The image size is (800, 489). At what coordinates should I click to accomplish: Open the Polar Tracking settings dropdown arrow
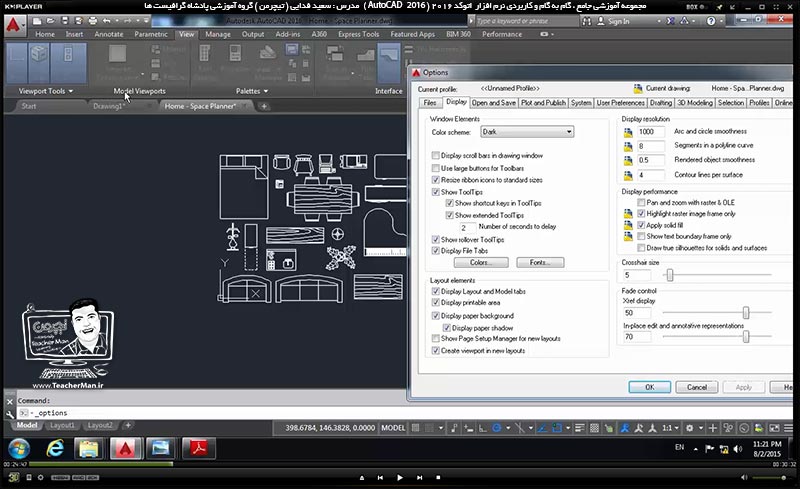tap(508, 428)
